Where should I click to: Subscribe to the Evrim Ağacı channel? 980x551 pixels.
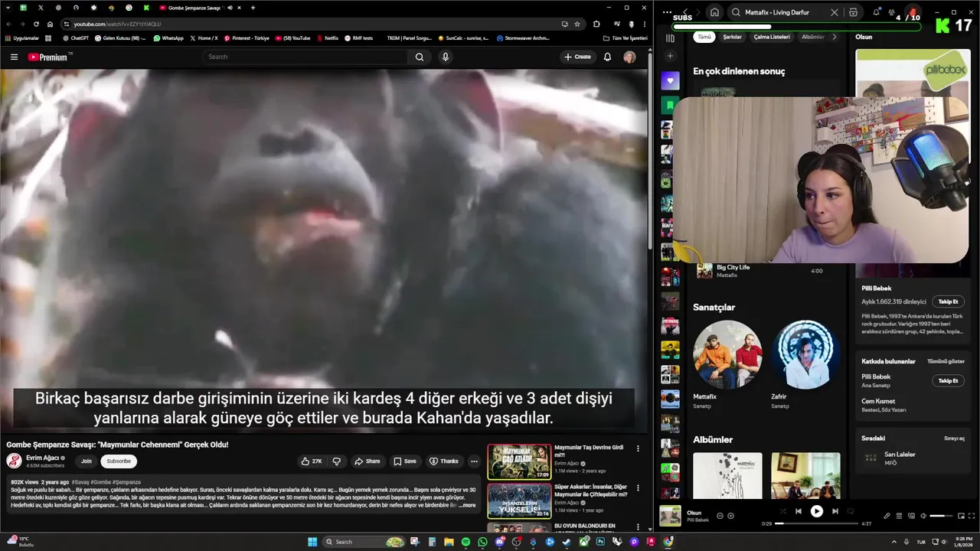click(x=119, y=461)
